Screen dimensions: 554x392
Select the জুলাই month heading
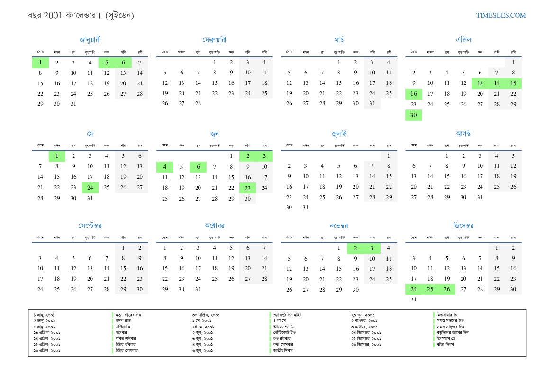(339, 134)
